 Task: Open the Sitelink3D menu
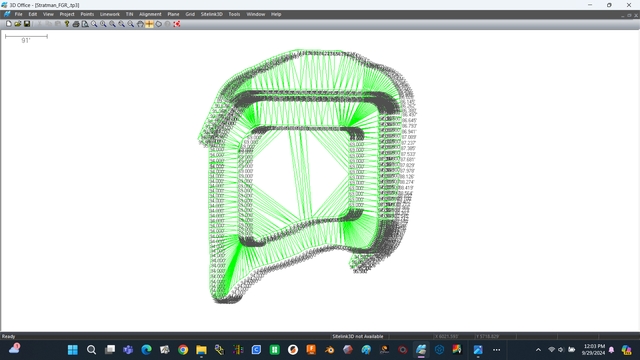tap(211, 14)
